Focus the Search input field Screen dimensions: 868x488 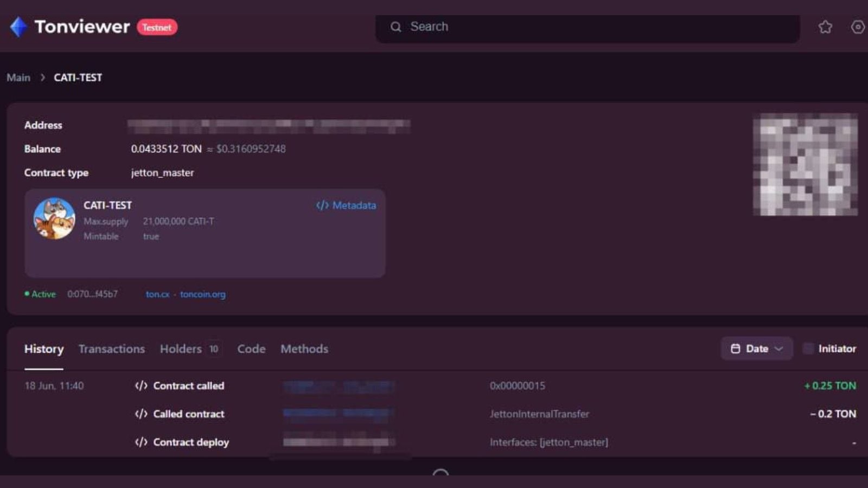point(588,27)
